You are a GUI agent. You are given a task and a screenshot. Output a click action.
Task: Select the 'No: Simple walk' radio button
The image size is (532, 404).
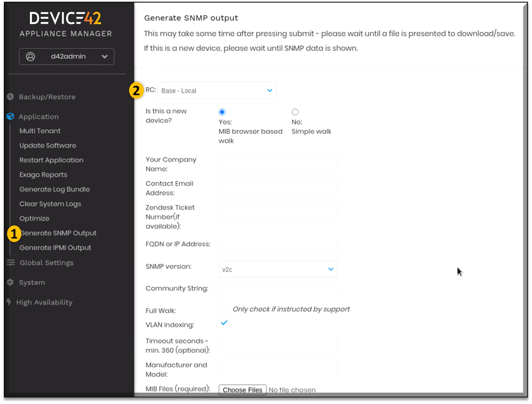[x=295, y=112]
